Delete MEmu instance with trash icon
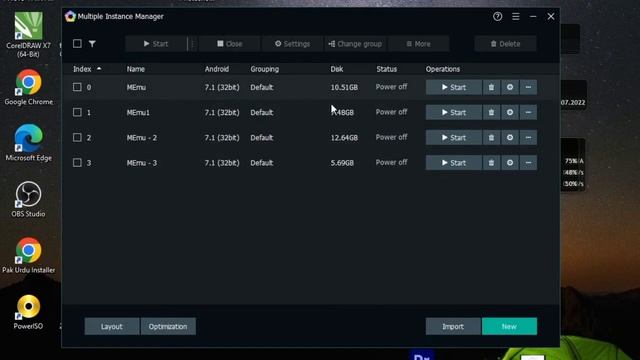 pos(491,87)
